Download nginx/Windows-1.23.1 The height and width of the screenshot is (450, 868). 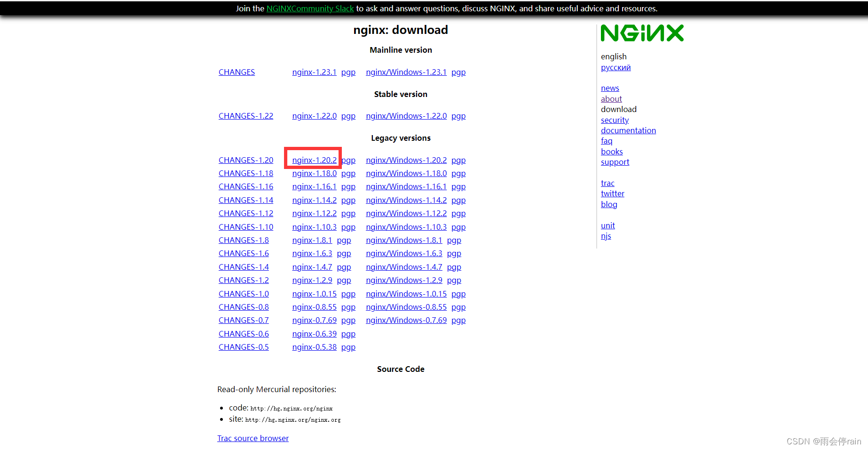click(406, 72)
